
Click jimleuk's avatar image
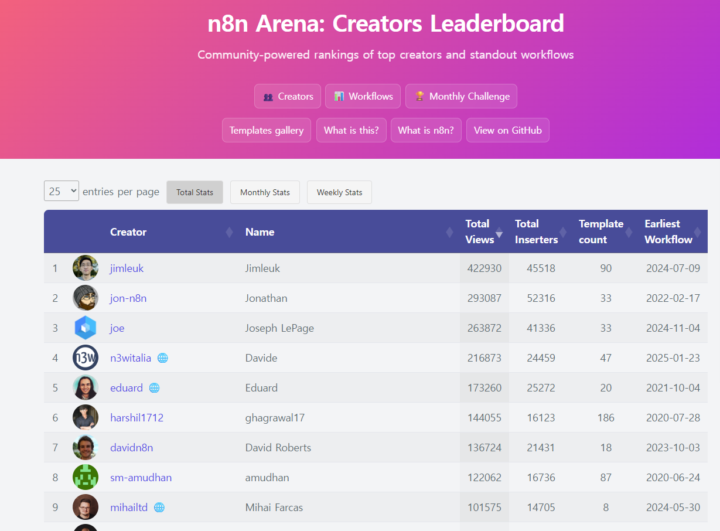pyautogui.click(x=85, y=268)
